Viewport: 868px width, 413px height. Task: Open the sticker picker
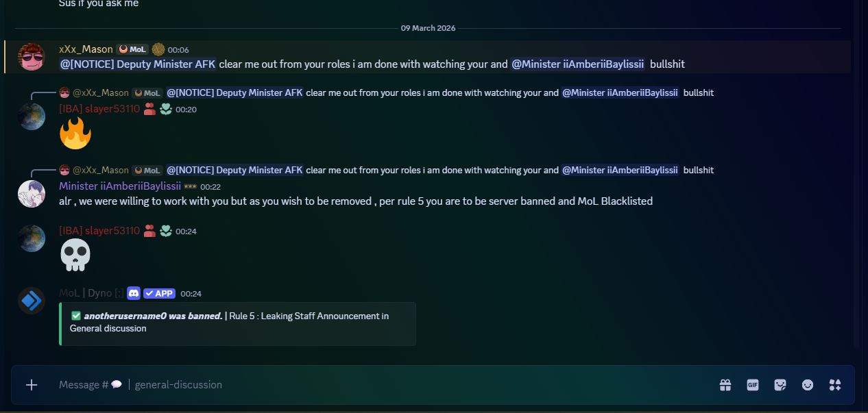coord(780,385)
